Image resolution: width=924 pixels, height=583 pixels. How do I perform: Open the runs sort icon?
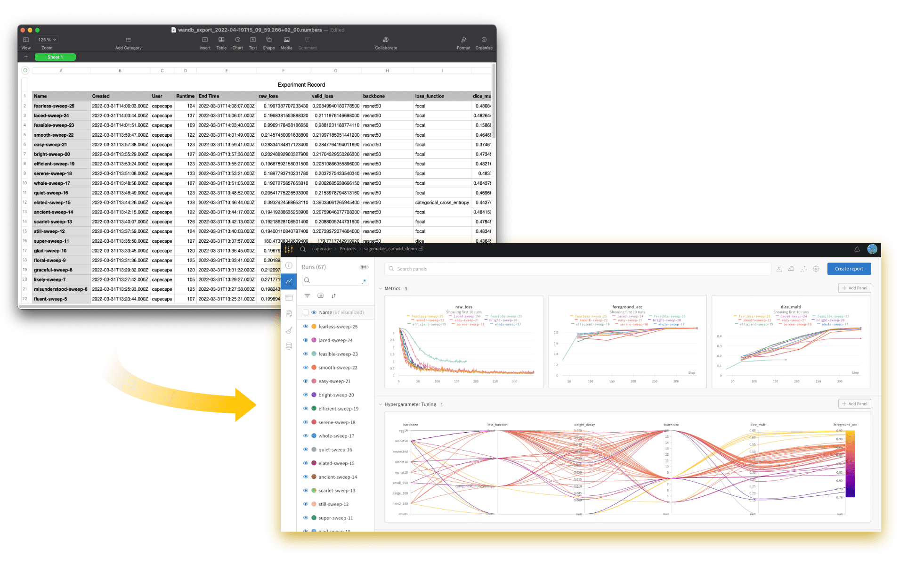pos(333,296)
